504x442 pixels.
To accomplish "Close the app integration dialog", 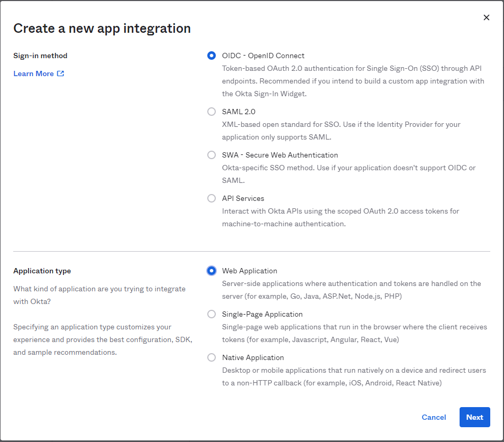I will (x=487, y=17).
